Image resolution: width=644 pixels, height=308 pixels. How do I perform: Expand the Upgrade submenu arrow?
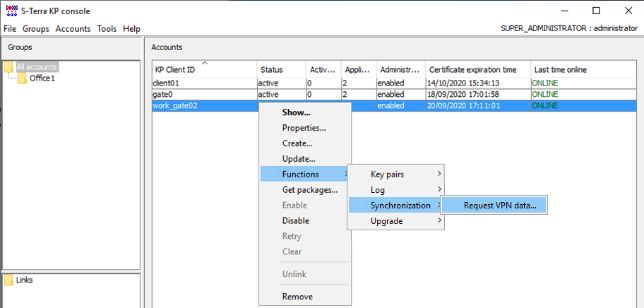coord(439,220)
